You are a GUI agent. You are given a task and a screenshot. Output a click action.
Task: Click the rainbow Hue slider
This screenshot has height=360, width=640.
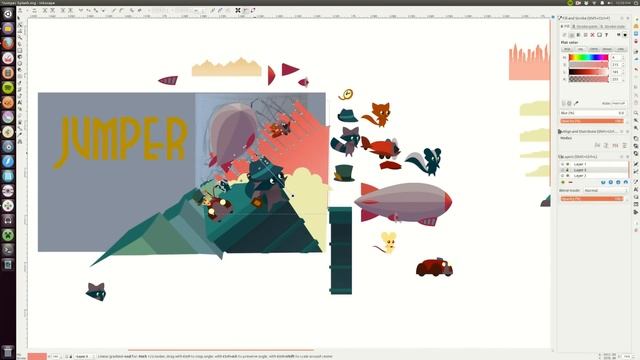point(589,58)
